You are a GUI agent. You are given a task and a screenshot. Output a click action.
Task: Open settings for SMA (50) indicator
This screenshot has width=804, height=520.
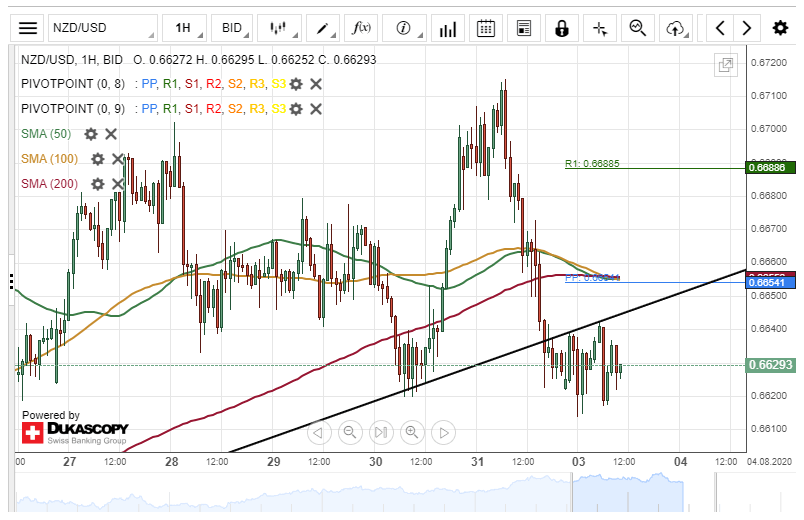click(x=91, y=134)
